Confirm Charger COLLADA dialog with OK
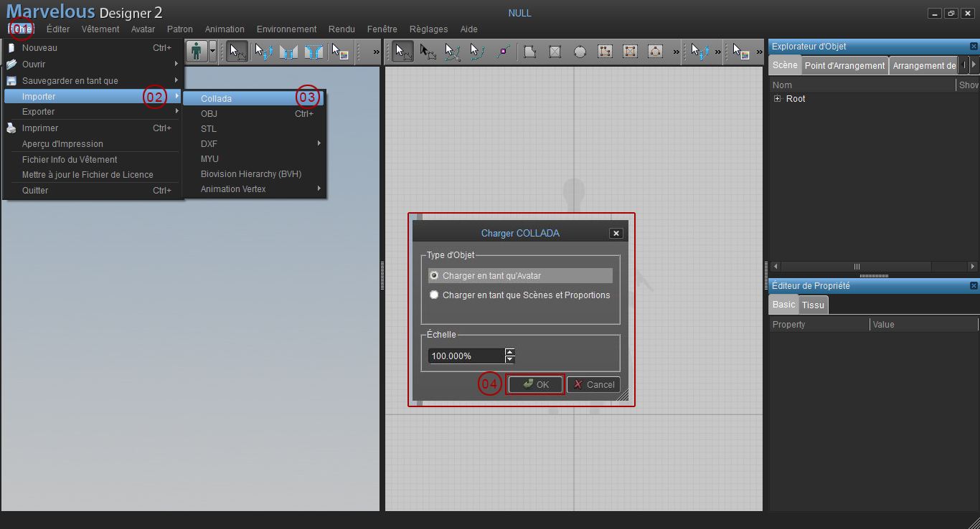 536,385
